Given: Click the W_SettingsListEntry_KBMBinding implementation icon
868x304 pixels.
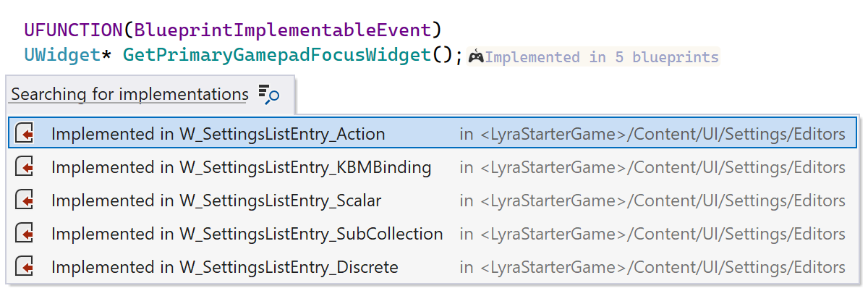Looking at the screenshot, I should pyautogui.click(x=25, y=167).
